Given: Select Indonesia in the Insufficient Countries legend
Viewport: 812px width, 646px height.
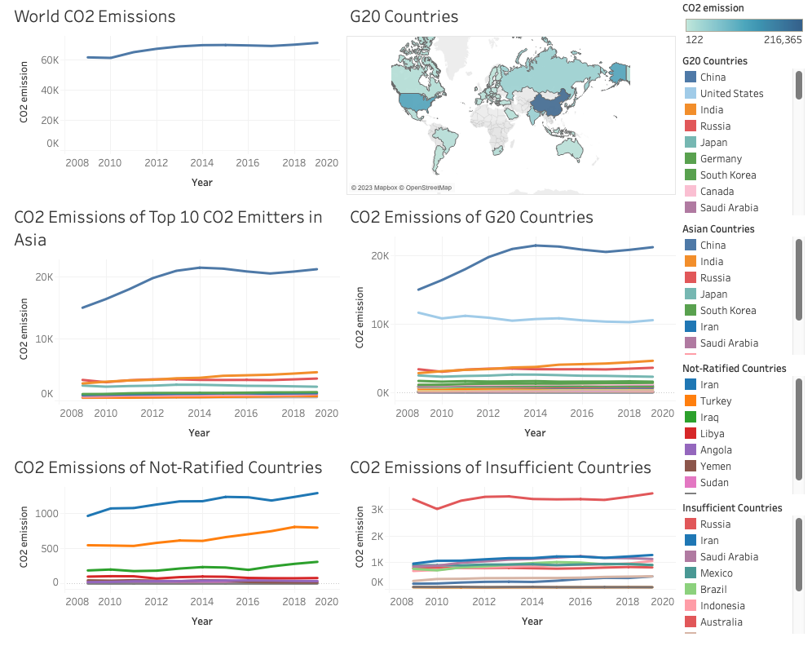Looking at the screenshot, I should click(722, 605).
